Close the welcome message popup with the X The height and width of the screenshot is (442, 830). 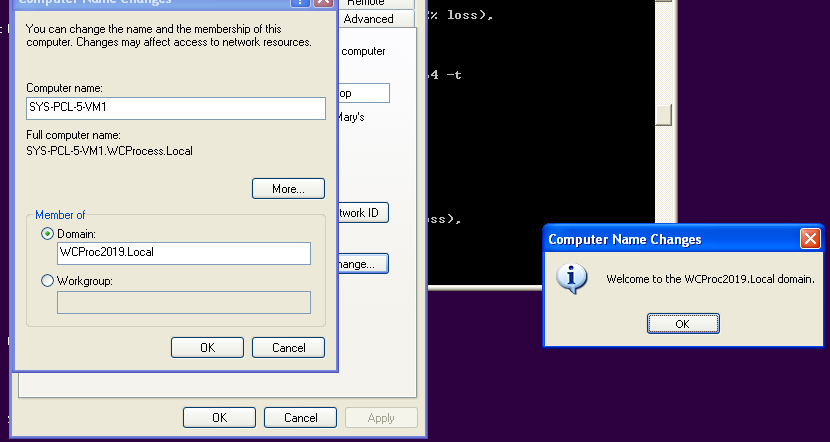tap(810, 239)
